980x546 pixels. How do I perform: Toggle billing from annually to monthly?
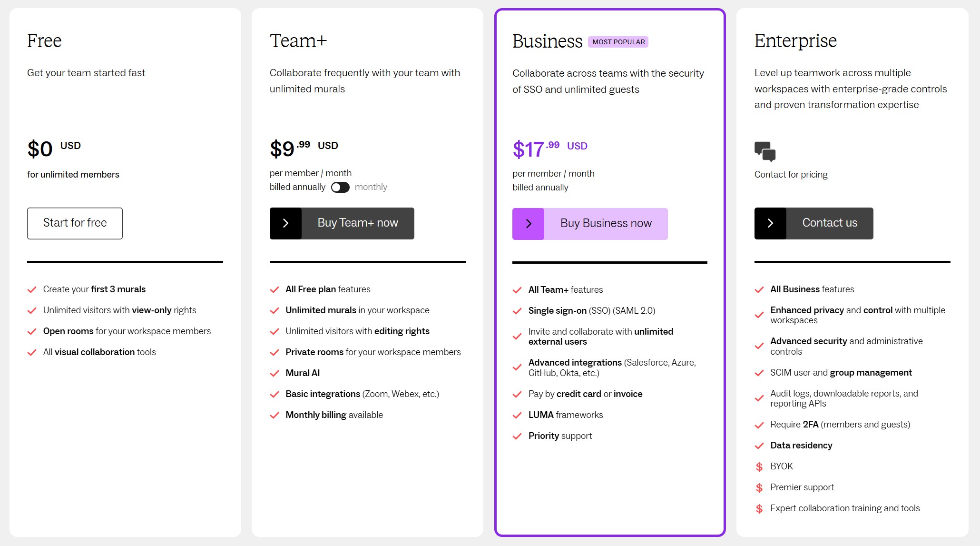pyautogui.click(x=340, y=187)
